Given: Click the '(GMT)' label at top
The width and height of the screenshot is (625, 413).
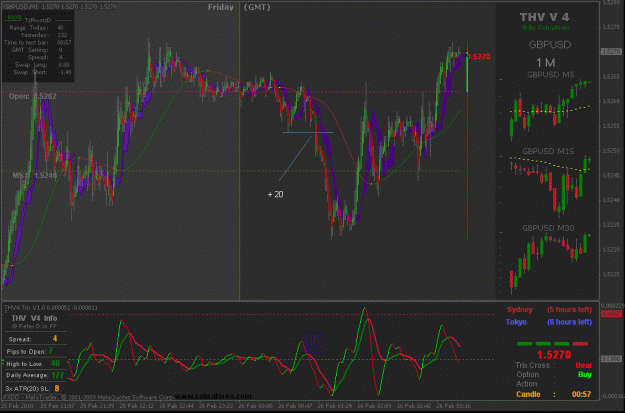Looking at the screenshot, I should (x=257, y=7).
